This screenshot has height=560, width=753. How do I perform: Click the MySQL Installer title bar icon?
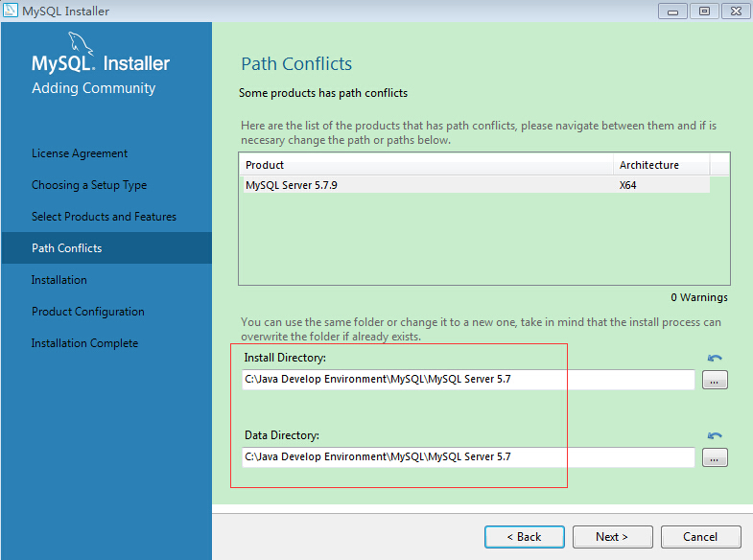(x=12, y=12)
